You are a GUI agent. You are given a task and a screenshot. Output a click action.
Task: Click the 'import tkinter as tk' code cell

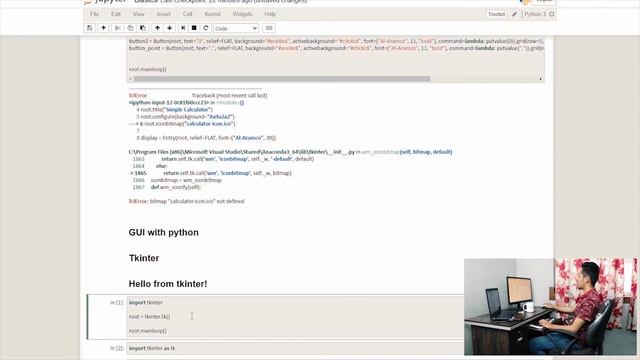tap(152, 348)
